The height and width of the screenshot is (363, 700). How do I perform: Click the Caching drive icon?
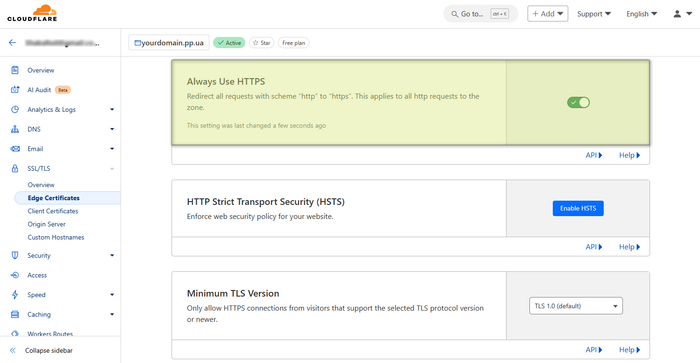point(15,314)
